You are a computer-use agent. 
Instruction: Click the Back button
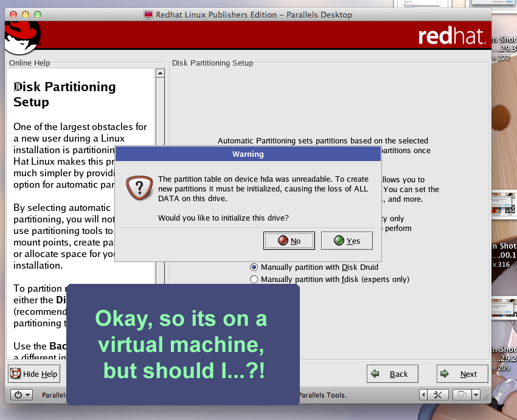click(x=392, y=374)
